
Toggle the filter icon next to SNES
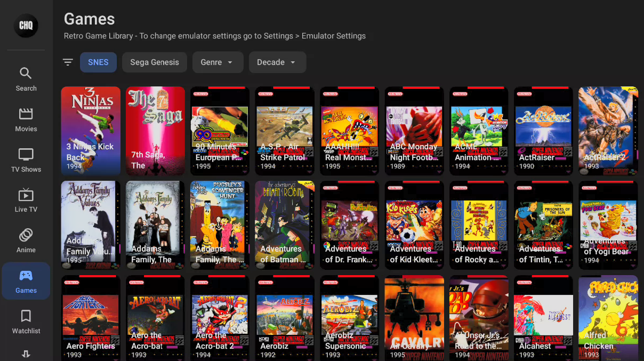pos(68,62)
